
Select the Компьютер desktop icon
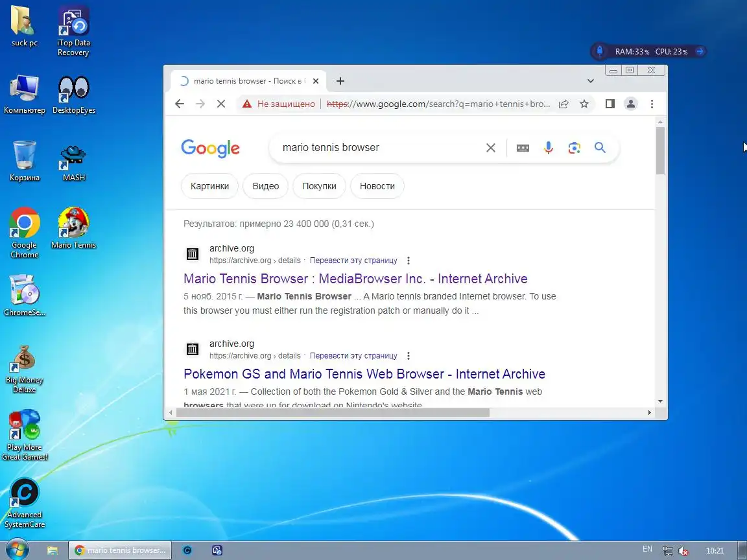24,95
